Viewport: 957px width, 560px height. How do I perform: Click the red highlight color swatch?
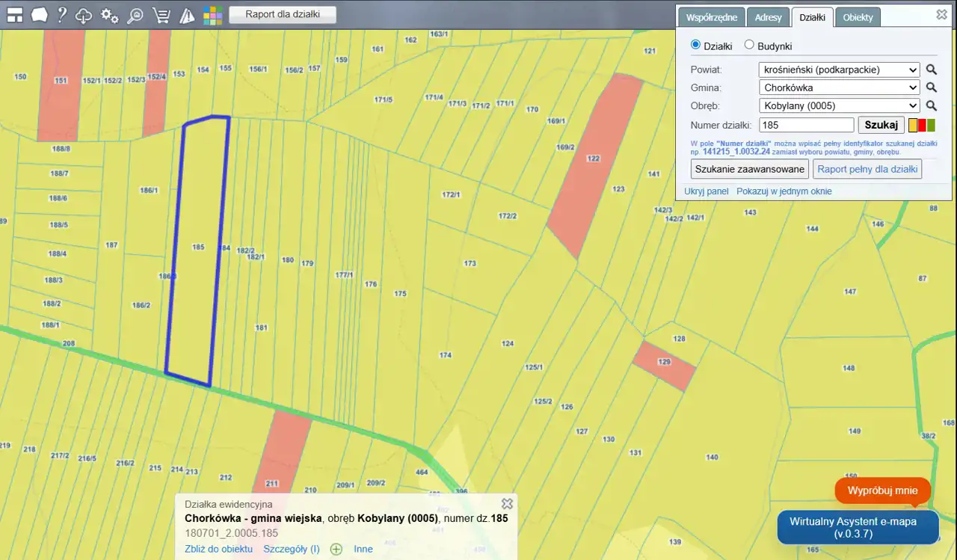pyautogui.click(x=922, y=126)
